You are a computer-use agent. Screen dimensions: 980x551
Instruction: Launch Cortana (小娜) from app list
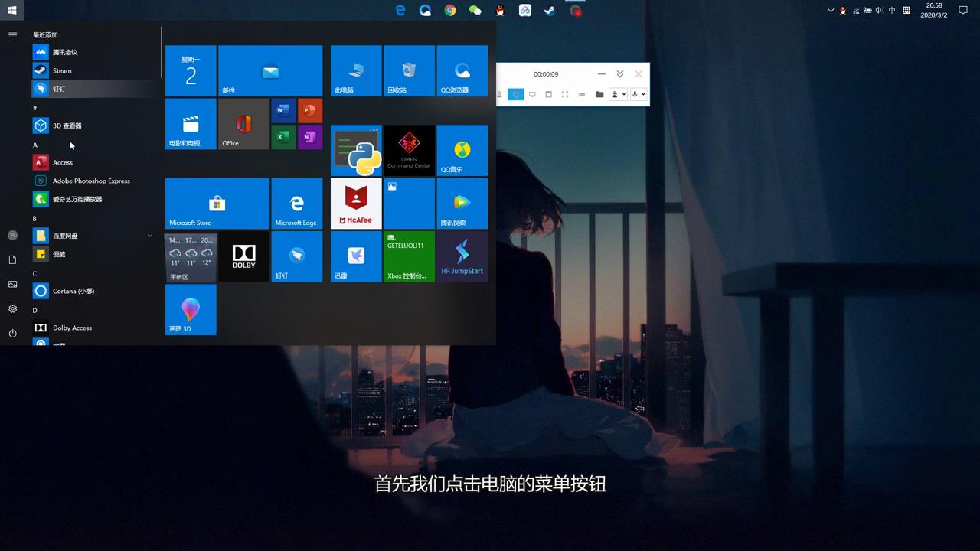tap(93, 291)
